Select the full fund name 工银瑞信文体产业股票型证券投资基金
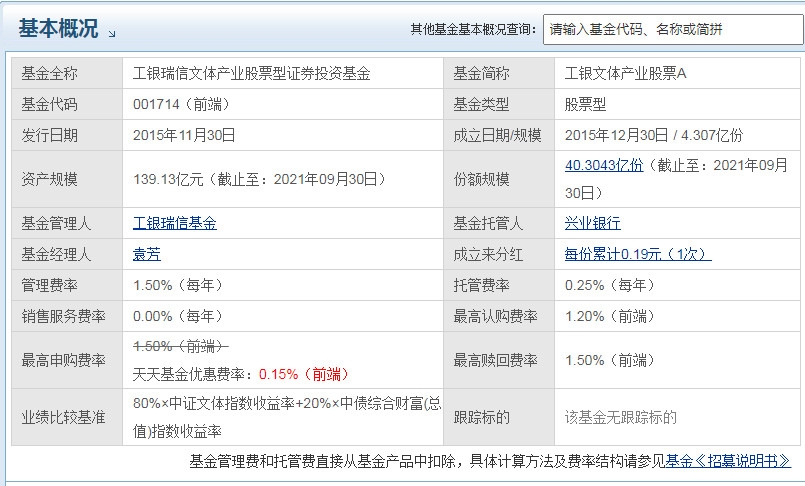The image size is (805, 486). tap(251, 73)
